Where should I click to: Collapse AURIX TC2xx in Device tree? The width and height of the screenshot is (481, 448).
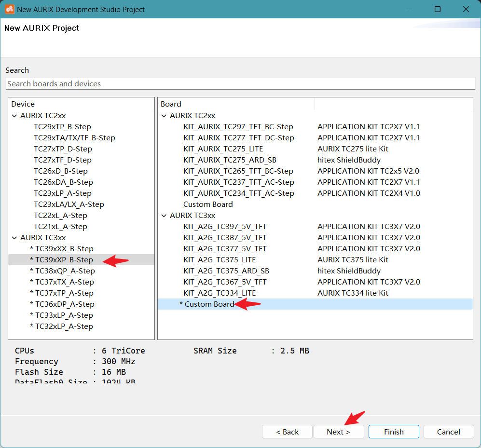(x=14, y=116)
